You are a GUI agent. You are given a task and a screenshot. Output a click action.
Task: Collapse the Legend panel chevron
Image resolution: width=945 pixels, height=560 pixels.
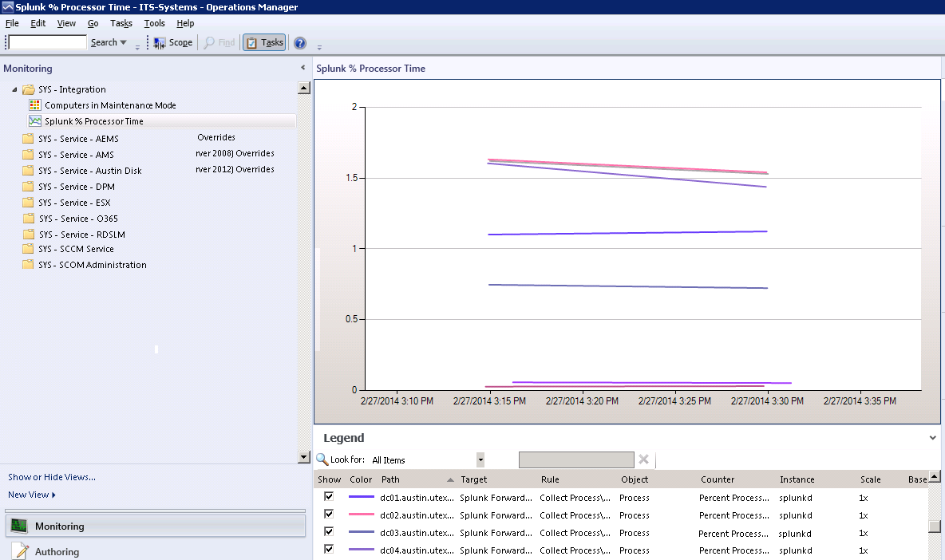[x=933, y=438]
